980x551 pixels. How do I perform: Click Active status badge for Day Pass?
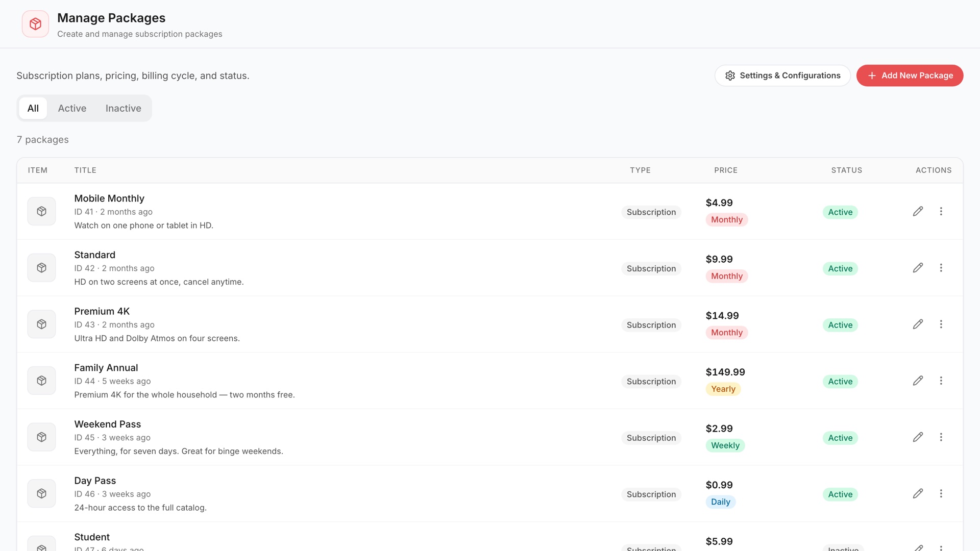(840, 494)
